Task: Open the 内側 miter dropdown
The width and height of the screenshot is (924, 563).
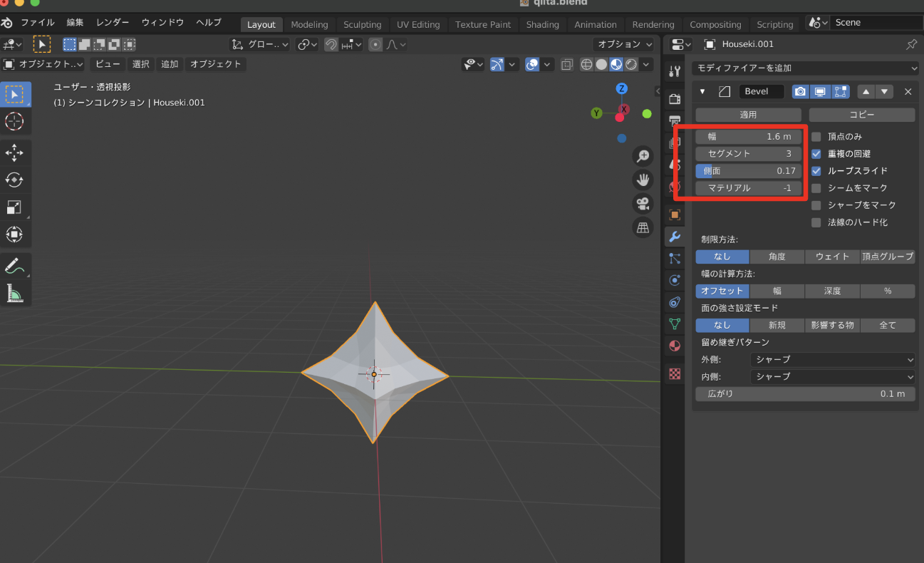Action: click(x=833, y=377)
